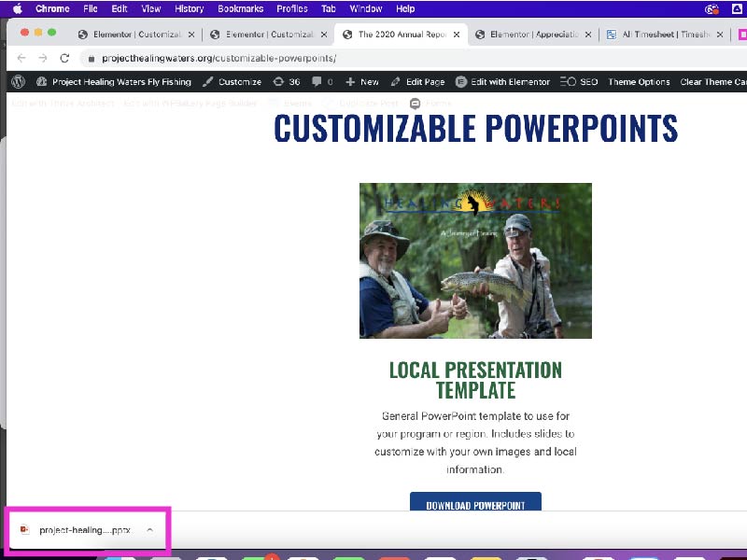Viewport: 747px width, 560px height.
Task: Open the File menu
Action: 90,8
